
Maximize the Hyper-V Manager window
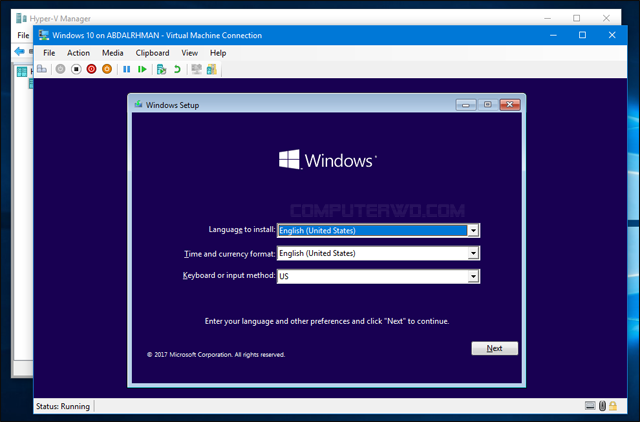pos(576,18)
